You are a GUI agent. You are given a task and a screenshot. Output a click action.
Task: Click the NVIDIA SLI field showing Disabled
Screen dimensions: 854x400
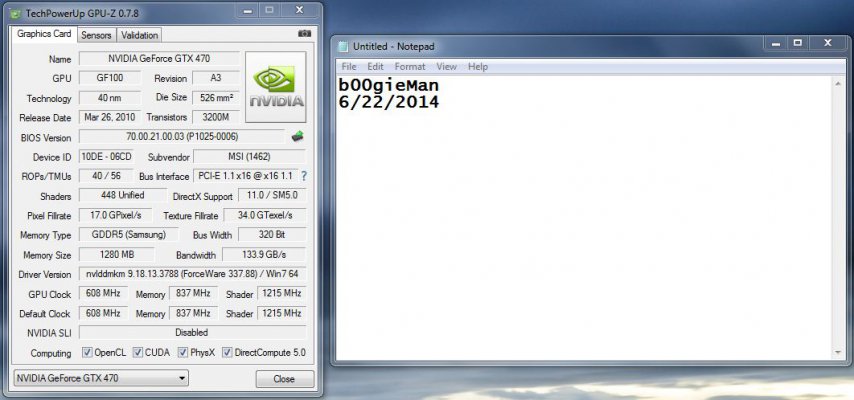(x=192, y=332)
